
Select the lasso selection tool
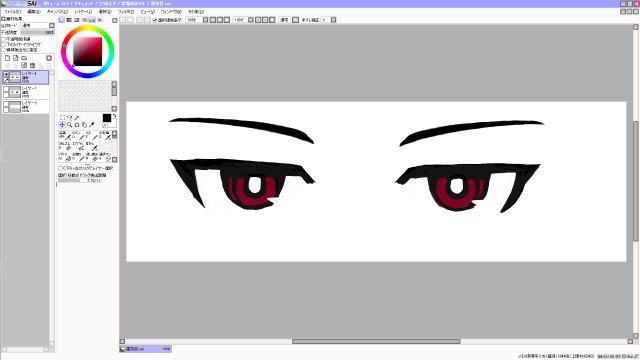(69, 118)
